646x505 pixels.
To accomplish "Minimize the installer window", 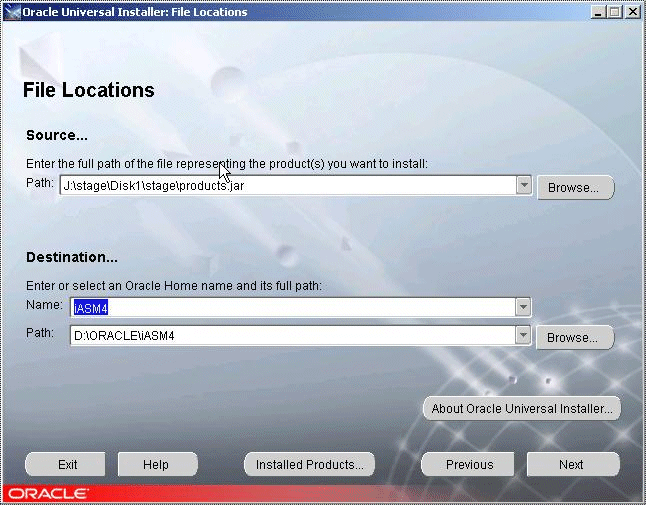I will pyautogui.click(x=598, y=12).
